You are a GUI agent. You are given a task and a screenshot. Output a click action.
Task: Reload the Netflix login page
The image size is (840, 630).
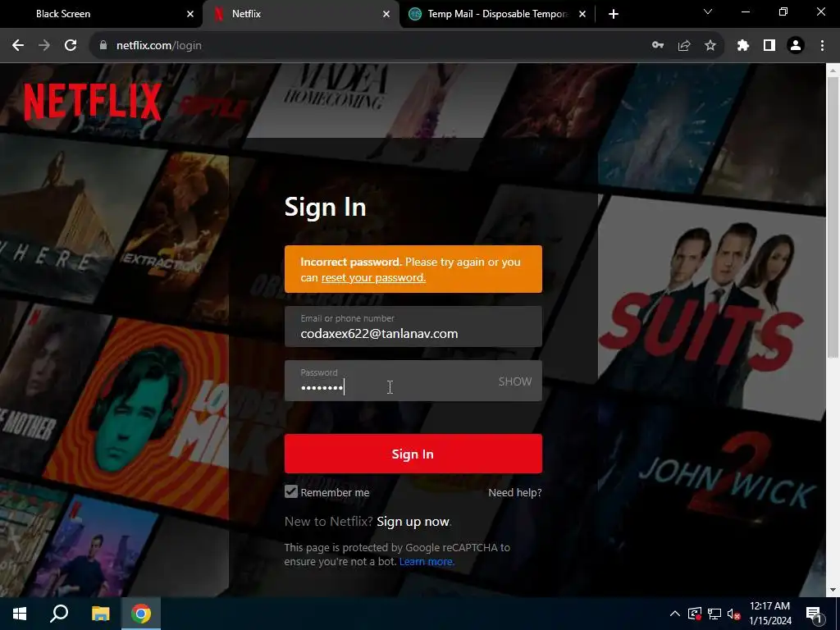click(x=71, y=46)
